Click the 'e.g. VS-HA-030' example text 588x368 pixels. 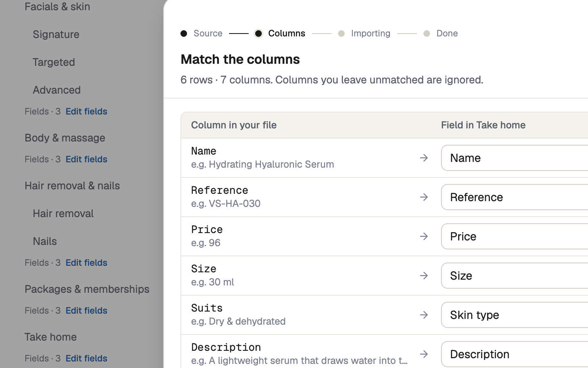coord(226,204)
